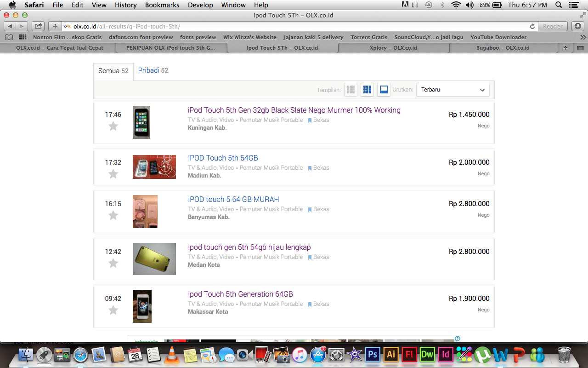The width and height of the screenshot is (588, 368).
Task: Open IPOD touch 5 64 GB MURAH listing
Action: click(x=233, y=199)
